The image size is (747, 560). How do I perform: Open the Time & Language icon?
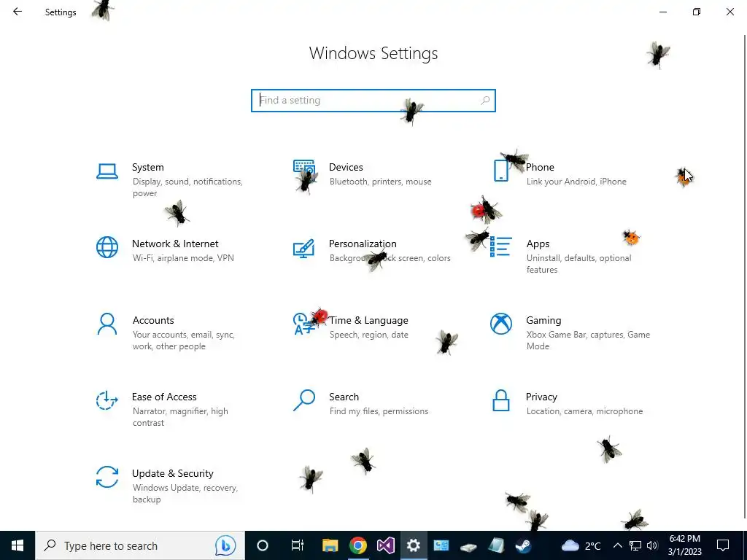click(304, 324)
